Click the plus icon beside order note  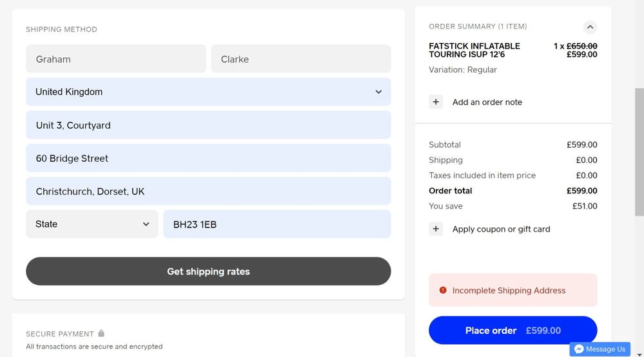pyautogui.click(x=436, y=102)
